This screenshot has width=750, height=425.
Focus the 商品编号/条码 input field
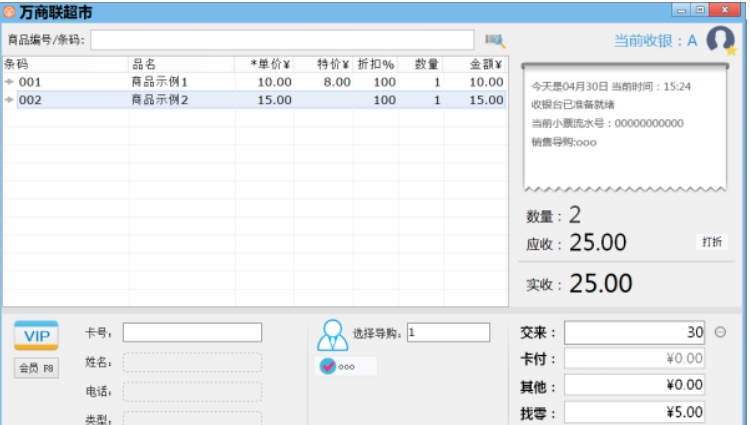point(282,40)
